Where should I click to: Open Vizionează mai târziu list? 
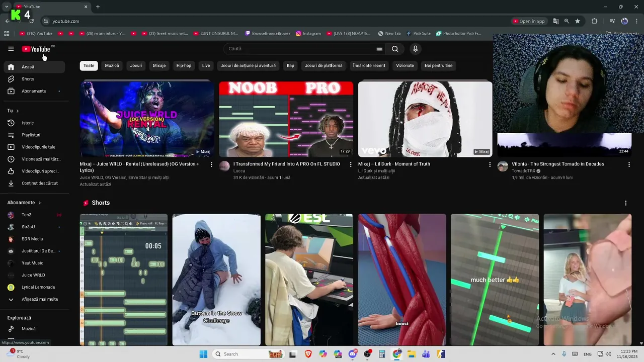(35, 159)
